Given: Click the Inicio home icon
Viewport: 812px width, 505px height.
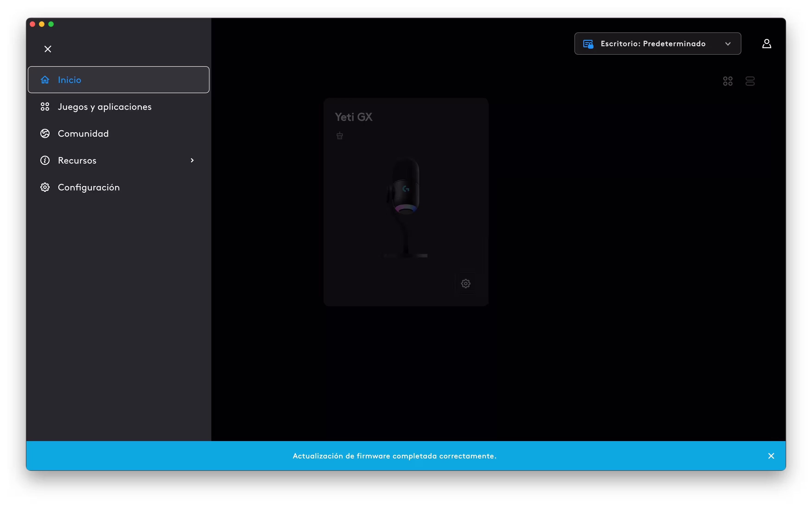Looking at the screenshot, I should coord(45,80).
